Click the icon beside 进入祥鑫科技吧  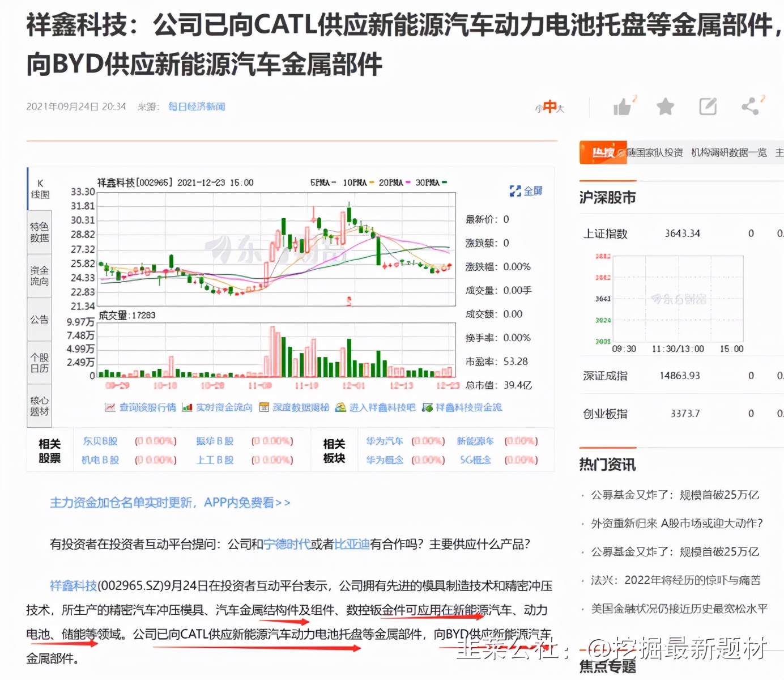340,407
